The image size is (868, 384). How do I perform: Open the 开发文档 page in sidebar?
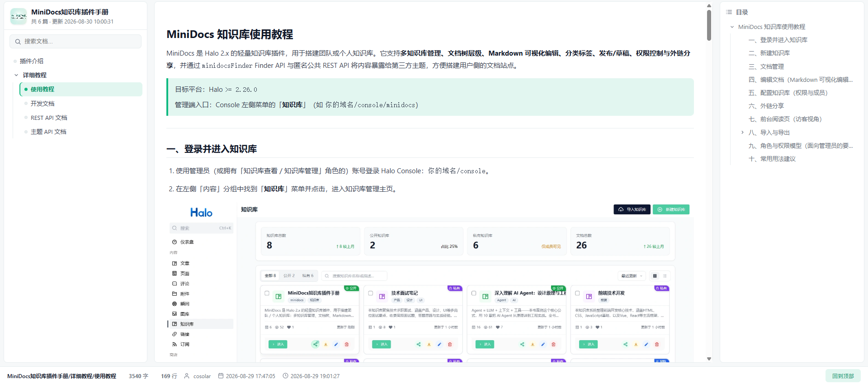42,104
